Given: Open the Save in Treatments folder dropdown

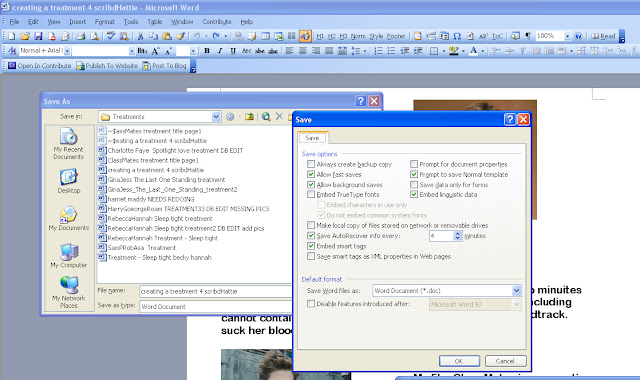Looking at the screenshot, I should (x=216, y=117).
